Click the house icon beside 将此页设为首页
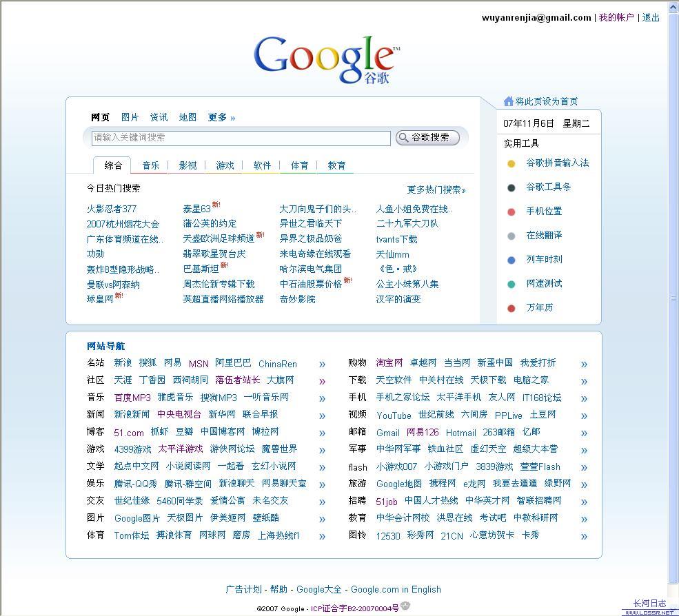This screenshot has height=616, width=679. [508, 101]
